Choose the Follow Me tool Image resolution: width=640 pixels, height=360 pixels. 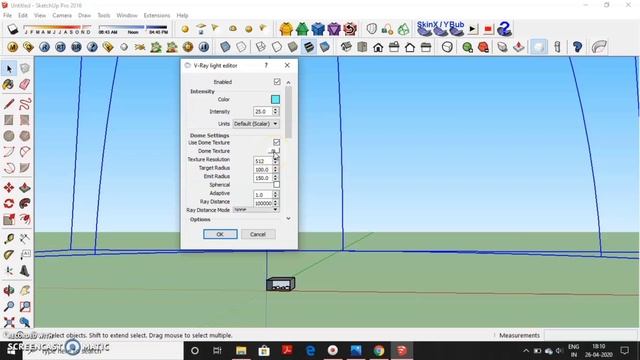coord(24,203)
